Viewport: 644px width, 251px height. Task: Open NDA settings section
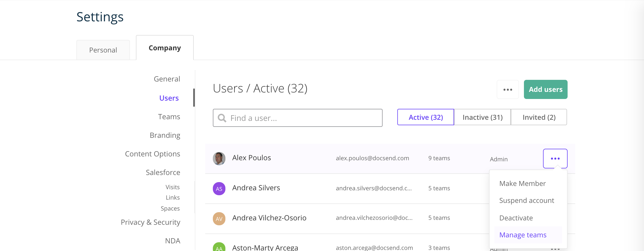tap(173, 241)
